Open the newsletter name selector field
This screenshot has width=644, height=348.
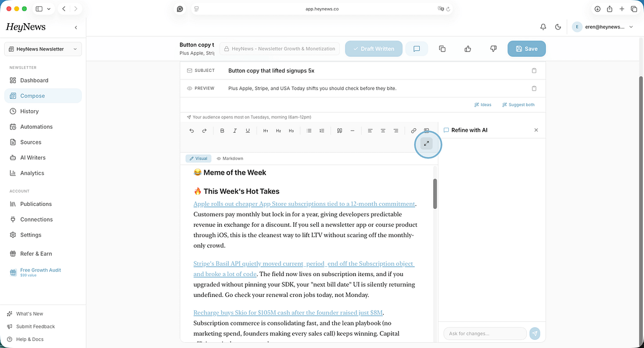coord(280,49)
